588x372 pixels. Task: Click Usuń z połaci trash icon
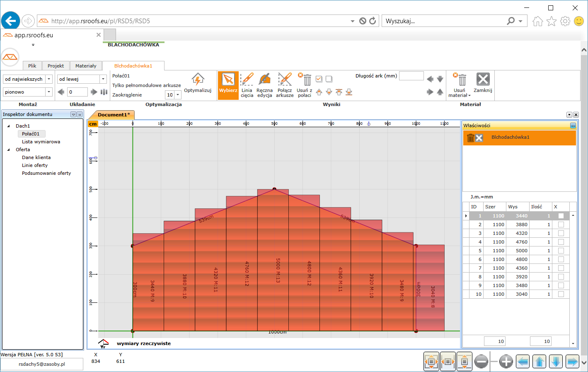click(307, 80)
